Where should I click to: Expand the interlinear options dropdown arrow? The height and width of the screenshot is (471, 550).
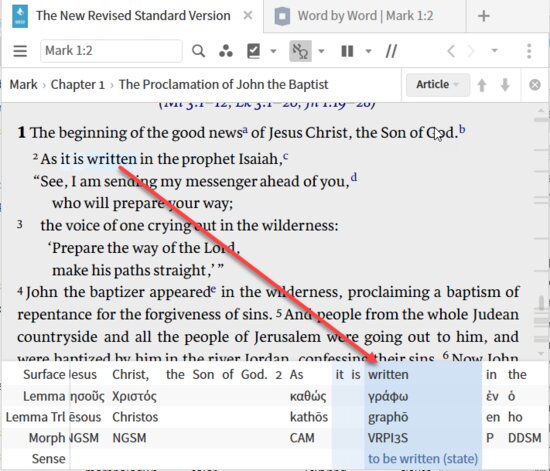(321, 51)
